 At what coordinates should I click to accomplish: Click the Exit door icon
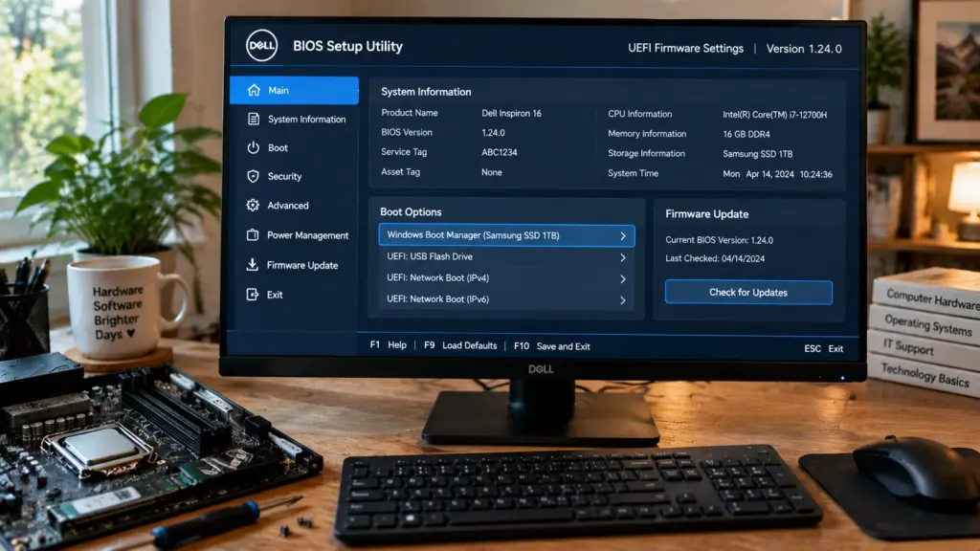pyautogui.click(x=253, y=295)
